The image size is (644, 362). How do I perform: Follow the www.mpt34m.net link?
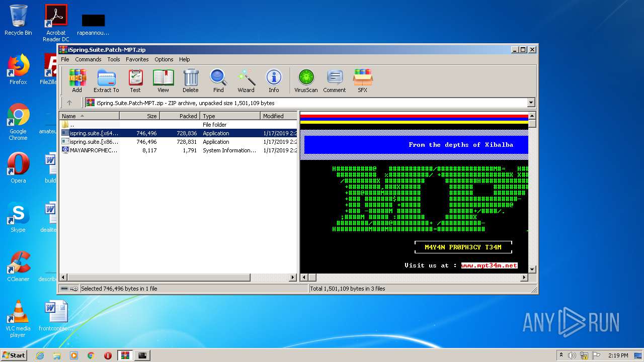[x=489, y=265]
